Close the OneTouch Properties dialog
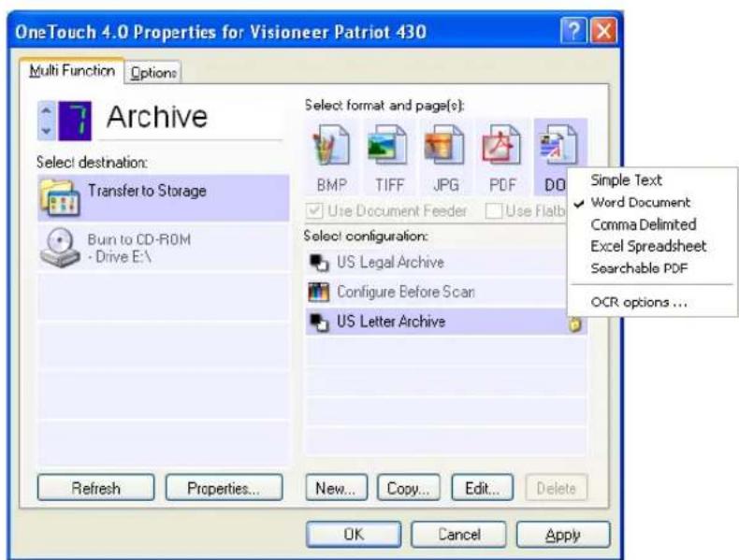 [603, 31]
